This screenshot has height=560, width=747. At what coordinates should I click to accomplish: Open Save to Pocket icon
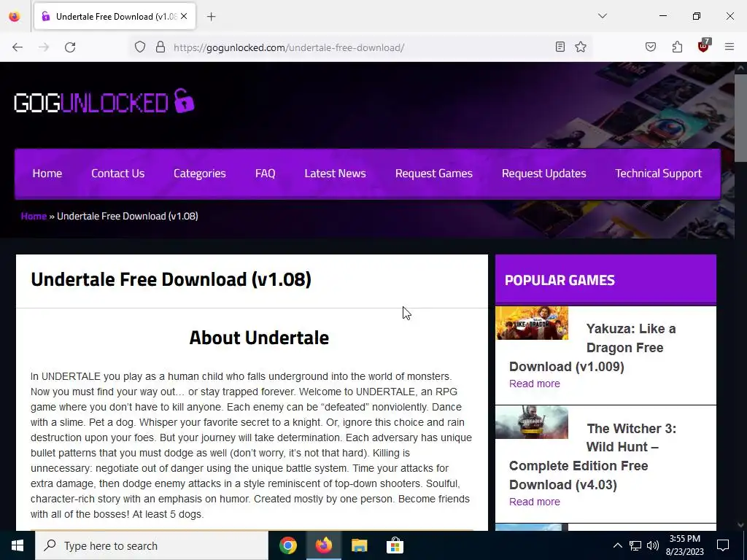point(651,47)
